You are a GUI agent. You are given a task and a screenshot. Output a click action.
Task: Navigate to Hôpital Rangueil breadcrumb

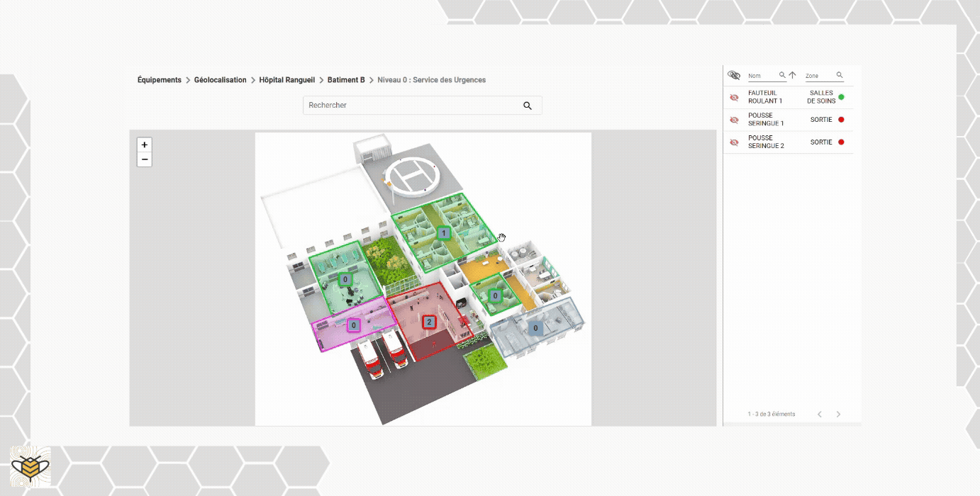pos(287,80)
